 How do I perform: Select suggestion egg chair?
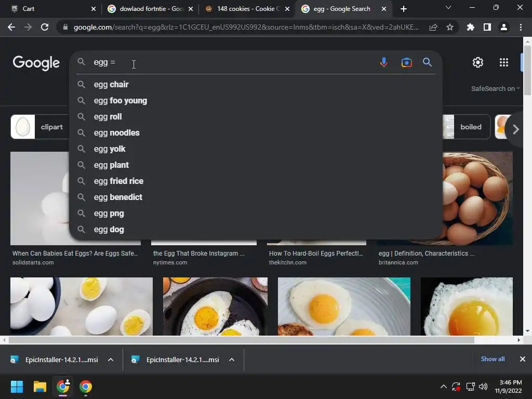pos(256,85)
